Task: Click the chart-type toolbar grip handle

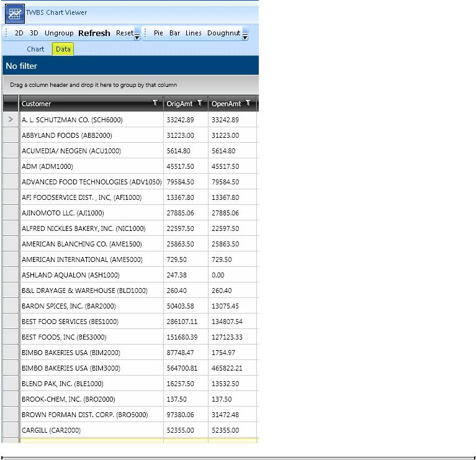Action: tap(145, 33)
